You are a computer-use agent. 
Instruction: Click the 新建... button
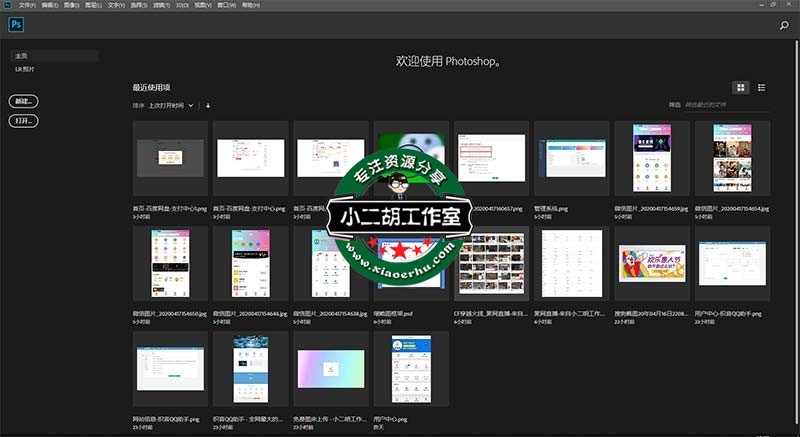[x=23, y=102]
